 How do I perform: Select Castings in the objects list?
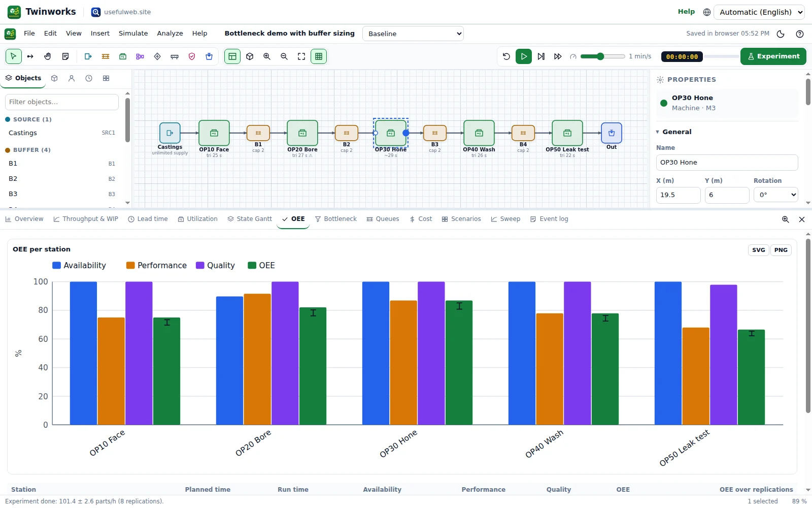pos(62,133)
